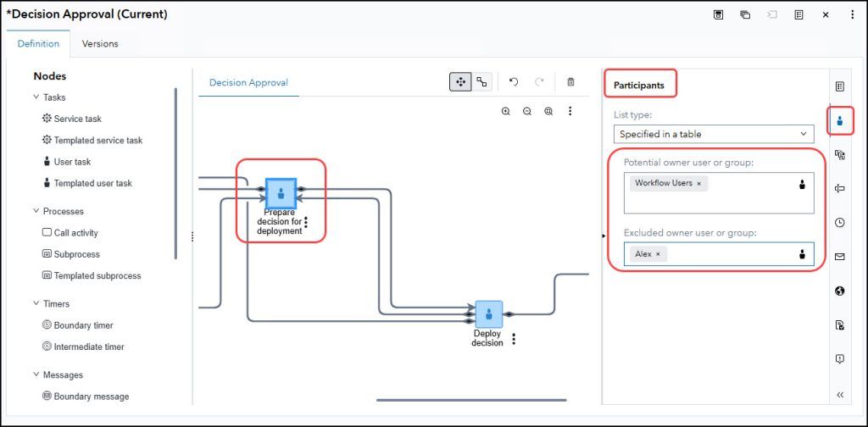The height and width of the screenshot is (427, 868).
Task: Select the User task node
Action: [x=66, y=162]
